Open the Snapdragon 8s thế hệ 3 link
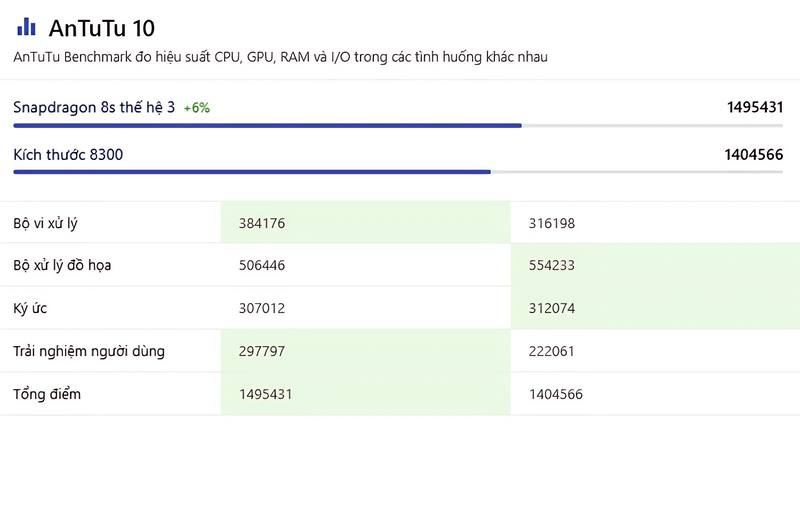Image resolution: width=800 pixels, height=531 pixels. point(94,107)
